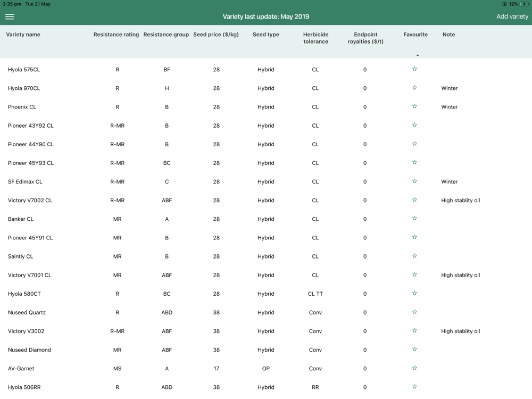Favourite the Victory V7002 CL star
The height and width of the screenshot is (399, 532).
pos(414,199)
